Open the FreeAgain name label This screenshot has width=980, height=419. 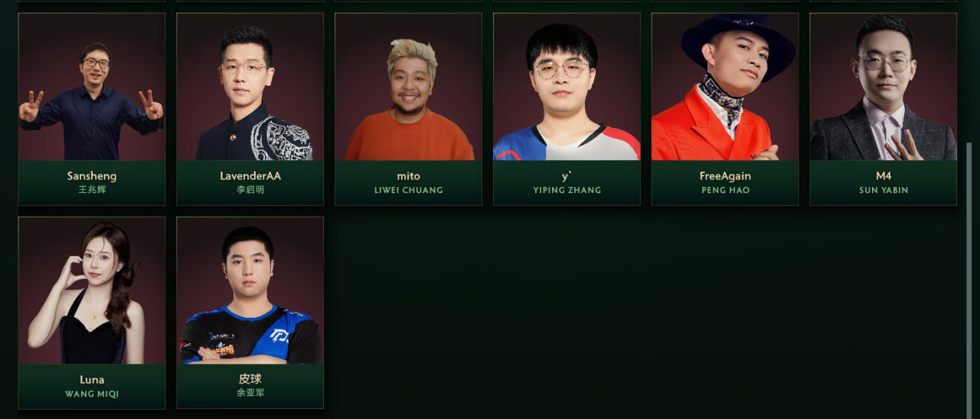tap(725, 175)
